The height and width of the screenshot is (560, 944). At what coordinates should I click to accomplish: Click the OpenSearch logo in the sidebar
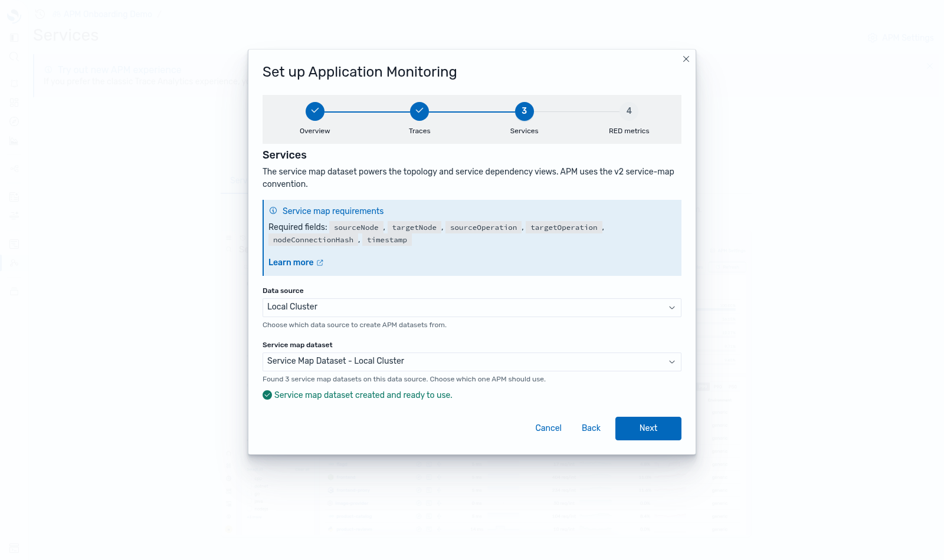tap(14, 15)
